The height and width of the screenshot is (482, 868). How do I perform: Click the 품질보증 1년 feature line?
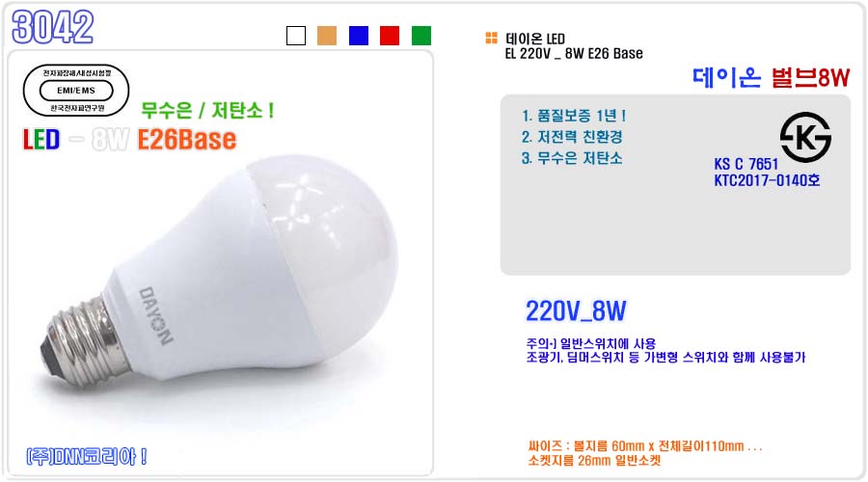[x=574, y=116]
